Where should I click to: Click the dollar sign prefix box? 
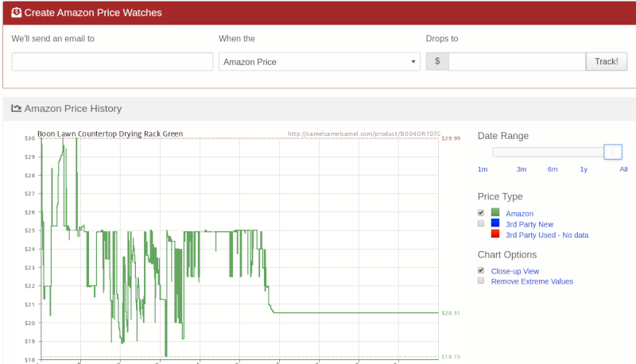tap(437, 62)
